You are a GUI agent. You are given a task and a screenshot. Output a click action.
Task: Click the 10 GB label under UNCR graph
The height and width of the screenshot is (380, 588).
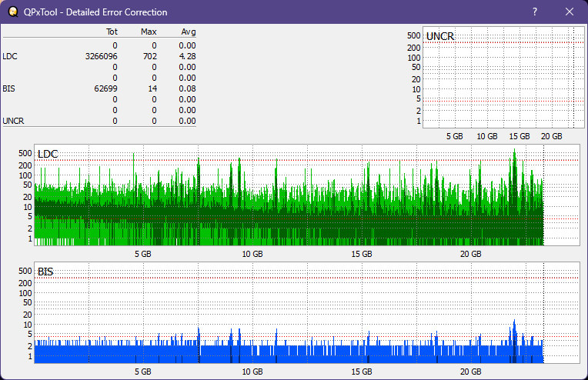pos(487,136)
